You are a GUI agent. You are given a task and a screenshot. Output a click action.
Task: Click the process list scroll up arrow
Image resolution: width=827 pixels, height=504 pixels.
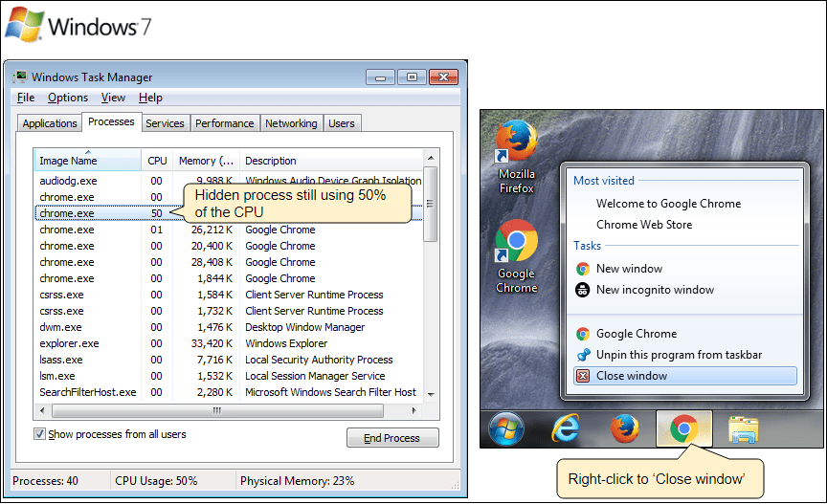pyautogui.click(x=431, y=158)
